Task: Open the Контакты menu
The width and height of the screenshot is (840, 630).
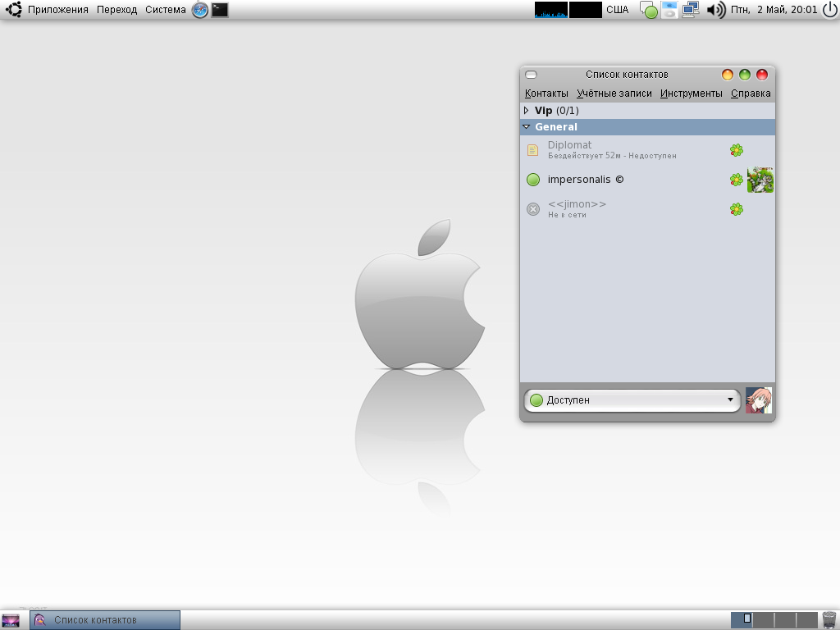Action: (546, 94)
